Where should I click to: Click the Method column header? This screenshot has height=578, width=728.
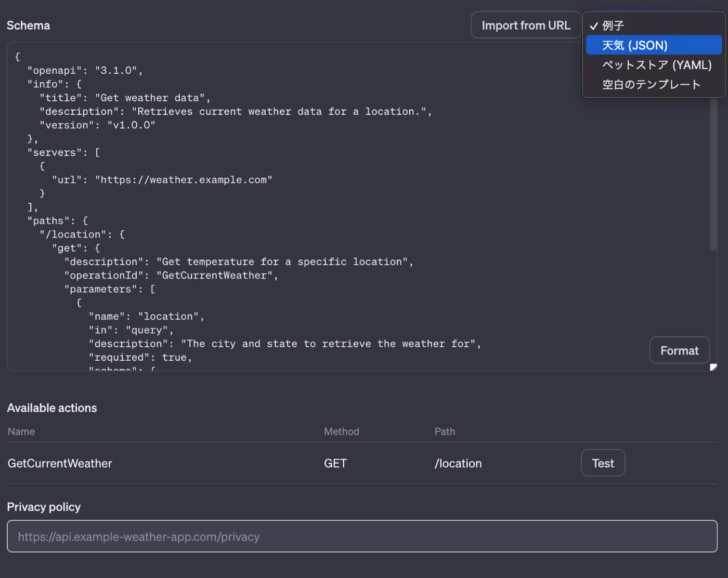coord(342,431)
